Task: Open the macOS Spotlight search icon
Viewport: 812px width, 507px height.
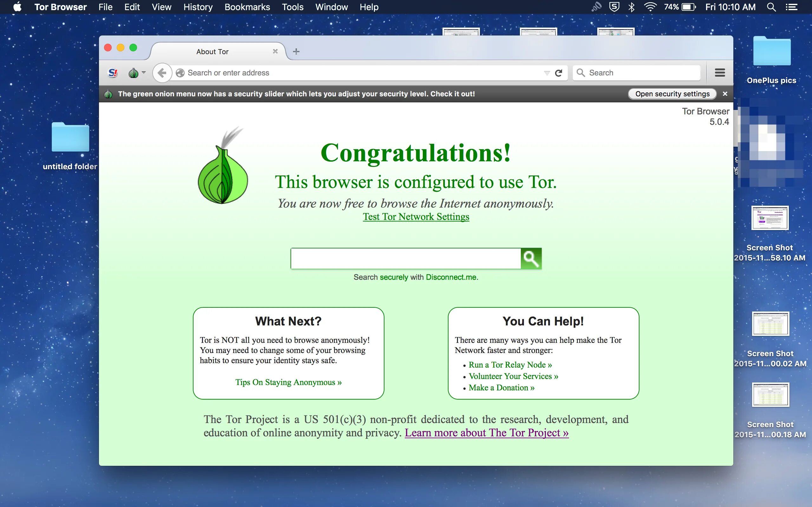Action: pyautogui.click(x=771, y=7)
